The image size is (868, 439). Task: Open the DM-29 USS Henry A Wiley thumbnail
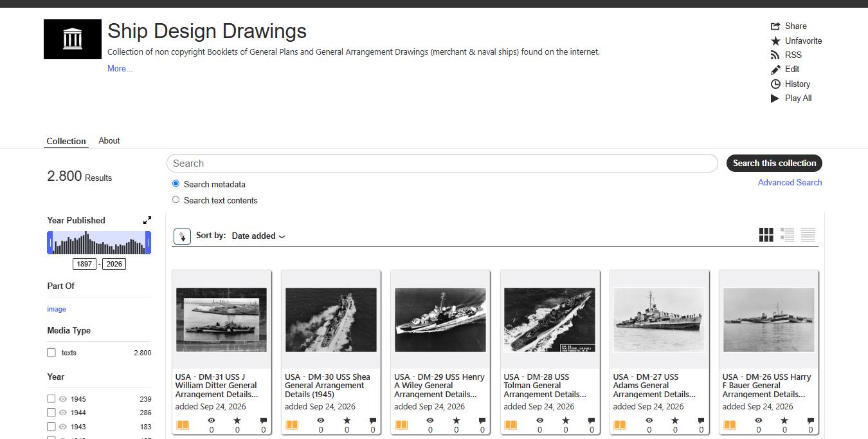[x=440, y=320]
